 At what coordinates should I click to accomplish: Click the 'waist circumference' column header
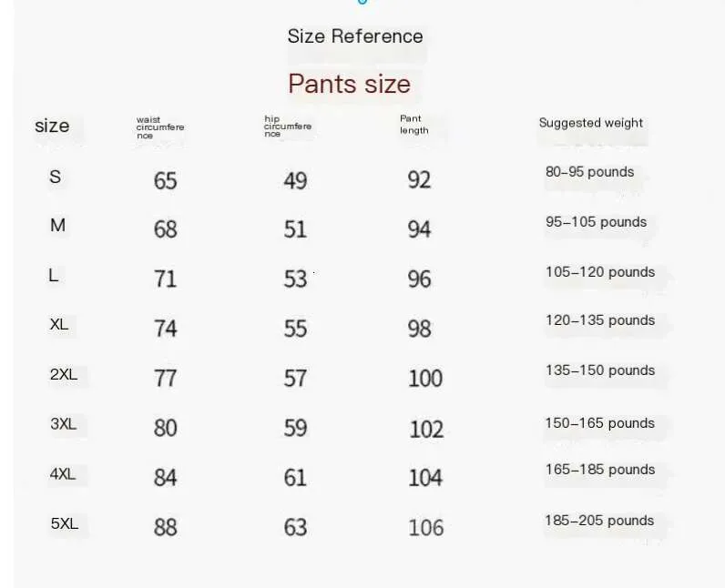pos(160,127)
